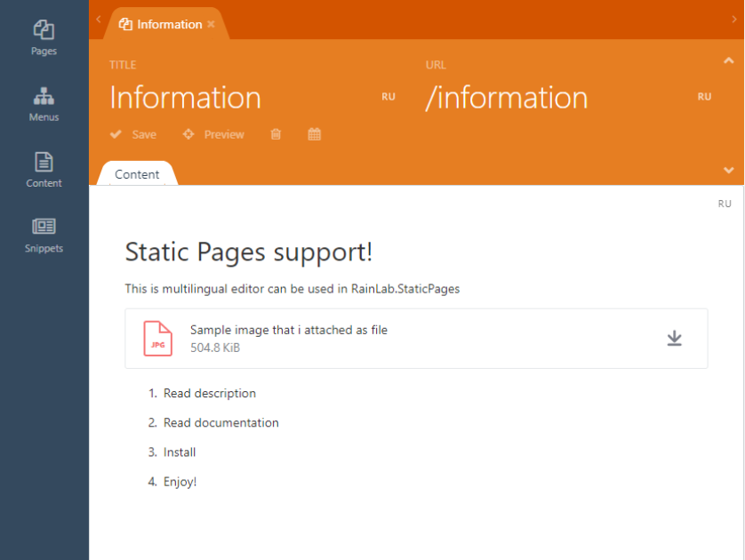Screen dimensions: 745x560
Task: Click the 'Install' list item
Action: tap(180, 452)
